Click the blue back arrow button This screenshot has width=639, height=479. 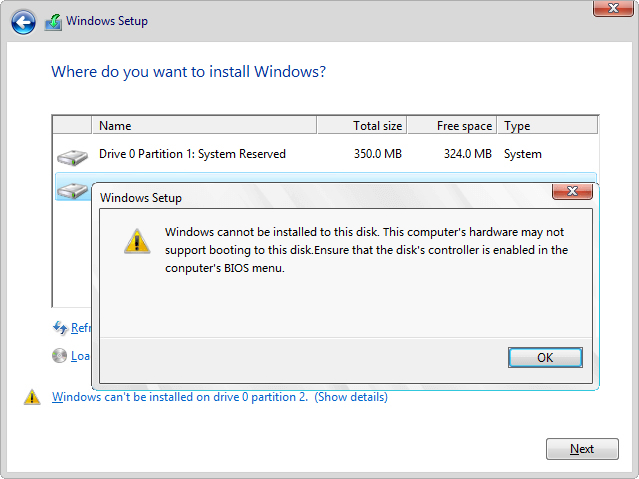[x=23, y=22]
